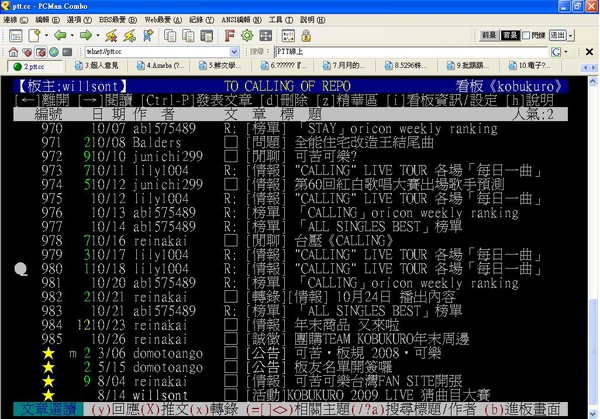Open the 說明 menu
The image size is (600, 419).
[x=313, y=20]
